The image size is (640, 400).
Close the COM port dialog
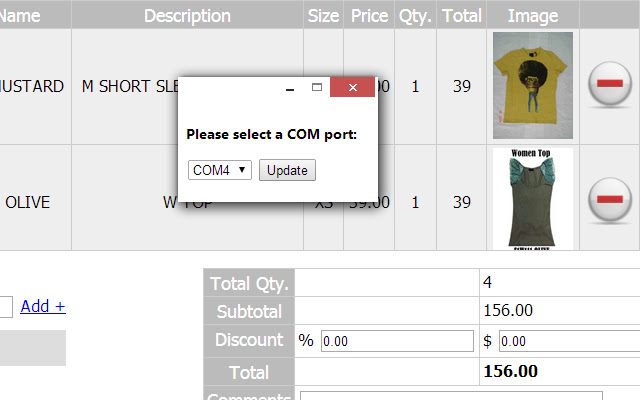353,87
